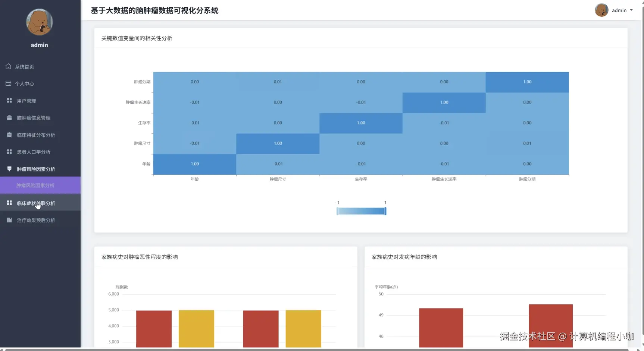This screenshot has width=644, height=351.
Task: Click the heatmap legend left handle at -1
Action: [x=337, y=211]
